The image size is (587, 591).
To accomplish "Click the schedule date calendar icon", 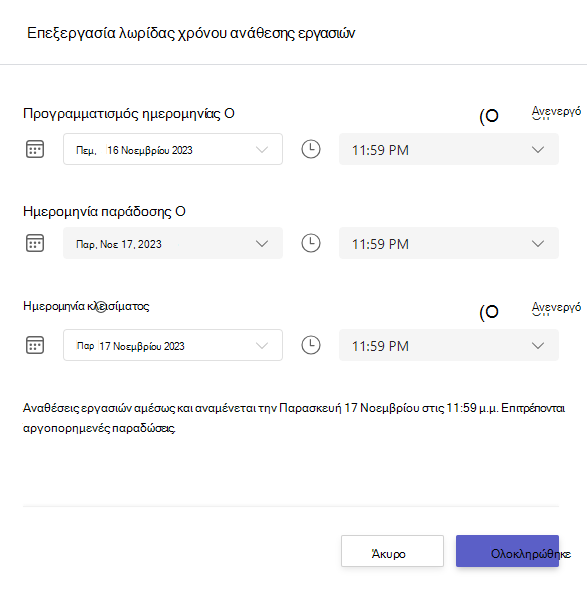I will pyautogui.click(x=35, y=149).
